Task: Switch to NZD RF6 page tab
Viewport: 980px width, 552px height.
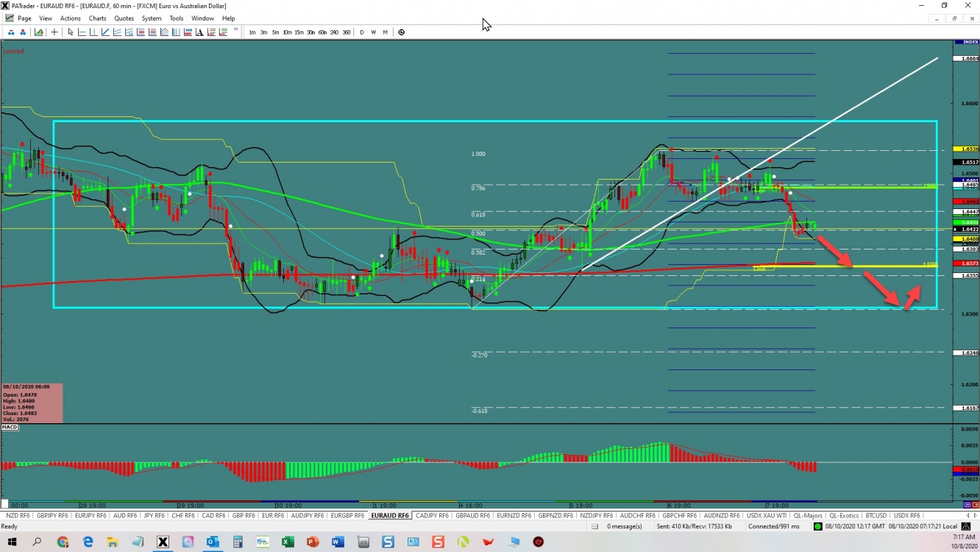Action: [18, 516]
